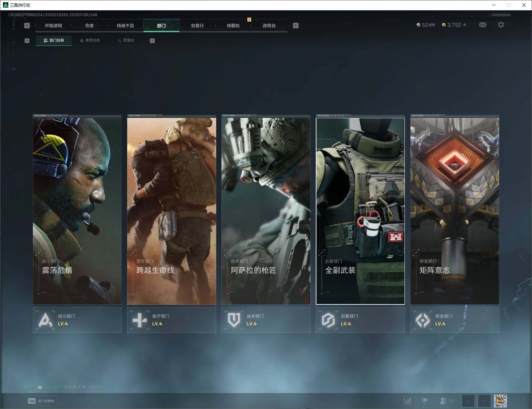532x409 pixels.
Task: Click the 战斗部门 LV.4 emblem icon
Action: pyautogui.click(x=45, y=320)
